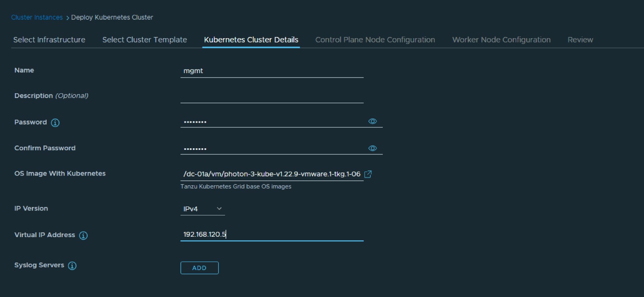The height and width of the screenshot is (297, 644).
Task: Open the Review tab
Action: tap(580, 40)
